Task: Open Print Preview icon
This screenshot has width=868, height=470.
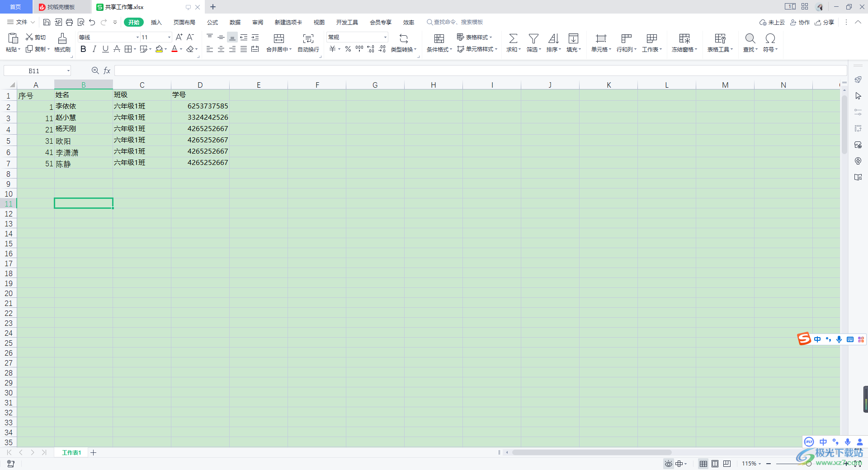Action: pos(81,22)
